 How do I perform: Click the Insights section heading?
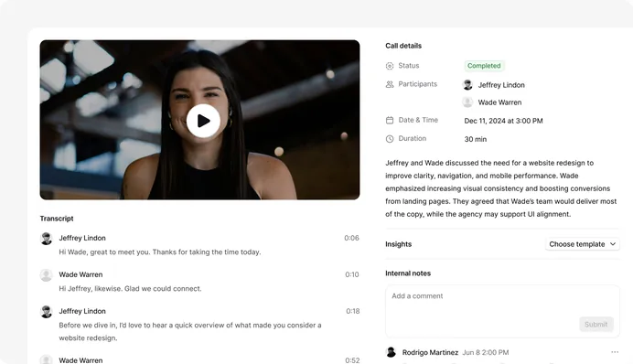[x=399, y=244]
